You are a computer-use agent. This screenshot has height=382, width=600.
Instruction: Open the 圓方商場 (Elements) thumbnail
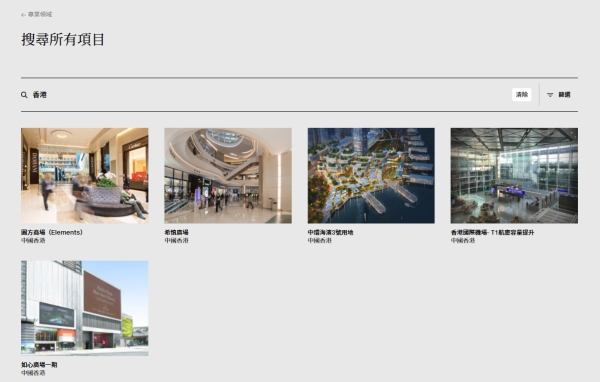[85, 176]
